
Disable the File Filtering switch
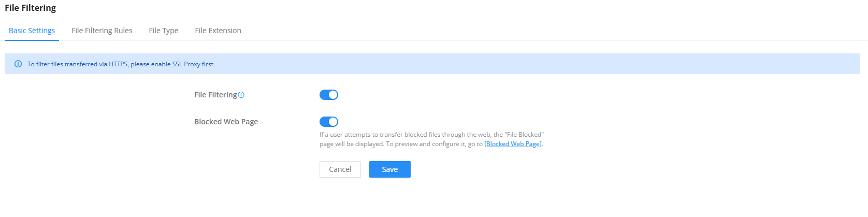tap(329, 95)
